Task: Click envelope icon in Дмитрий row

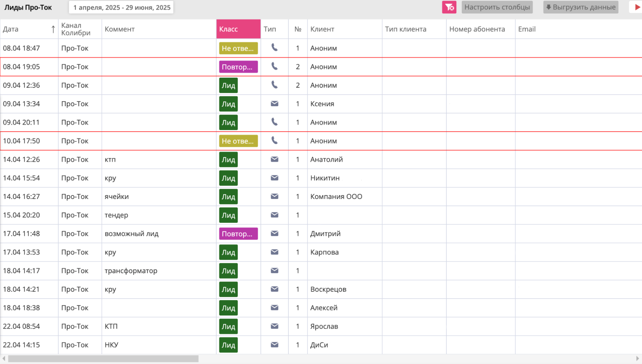Action: 274,233
